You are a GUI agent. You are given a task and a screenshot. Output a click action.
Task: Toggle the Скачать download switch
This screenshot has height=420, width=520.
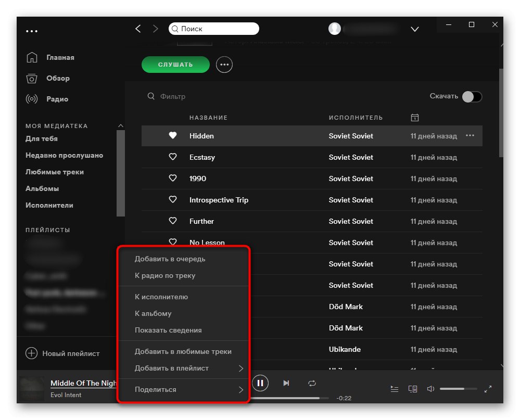(x=472, y=97)
